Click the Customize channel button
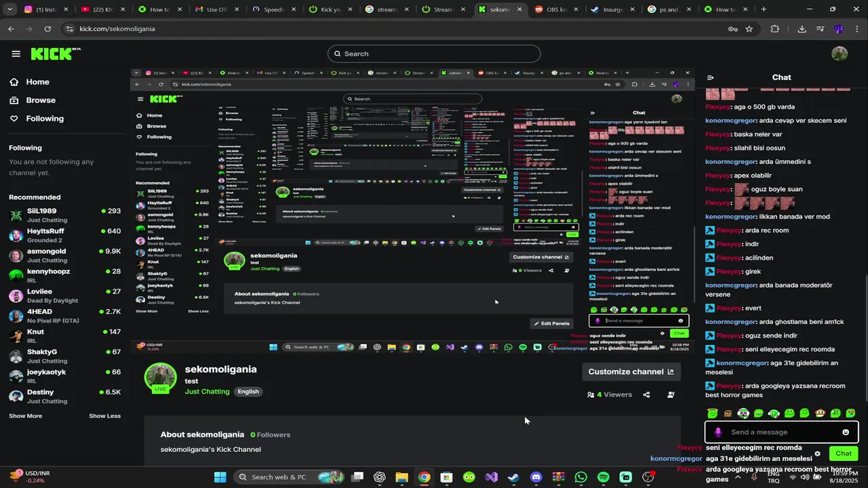Image resolution: width=868 pixels, height=488 pixels. 631,371
